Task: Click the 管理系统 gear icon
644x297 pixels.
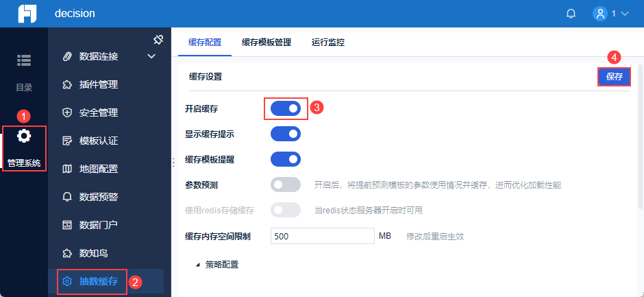Action: coord(24,136)
